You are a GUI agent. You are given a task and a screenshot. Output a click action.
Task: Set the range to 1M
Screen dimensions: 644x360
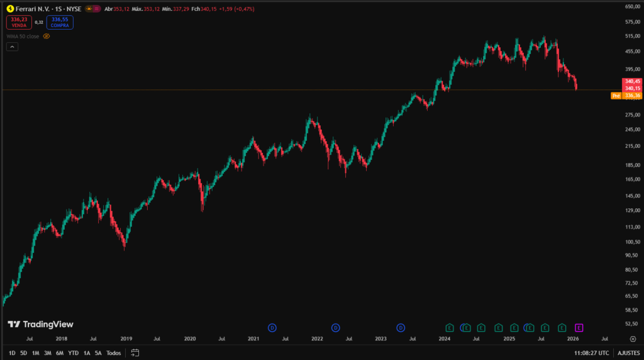(35, 353)
